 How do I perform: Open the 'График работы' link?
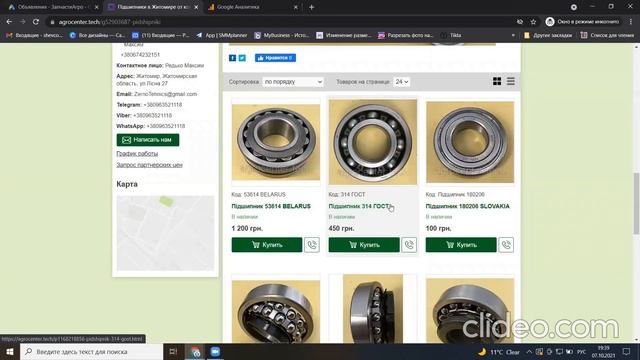[137, 153]
